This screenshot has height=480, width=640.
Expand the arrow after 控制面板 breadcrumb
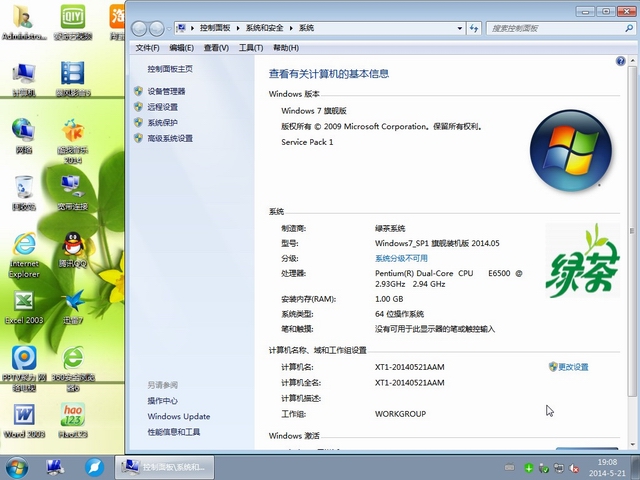238,28
